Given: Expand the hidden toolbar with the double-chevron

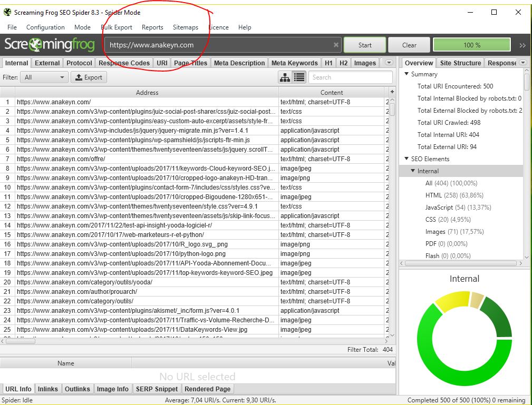Looking at the screenshot, I should [x=522, y=45].
